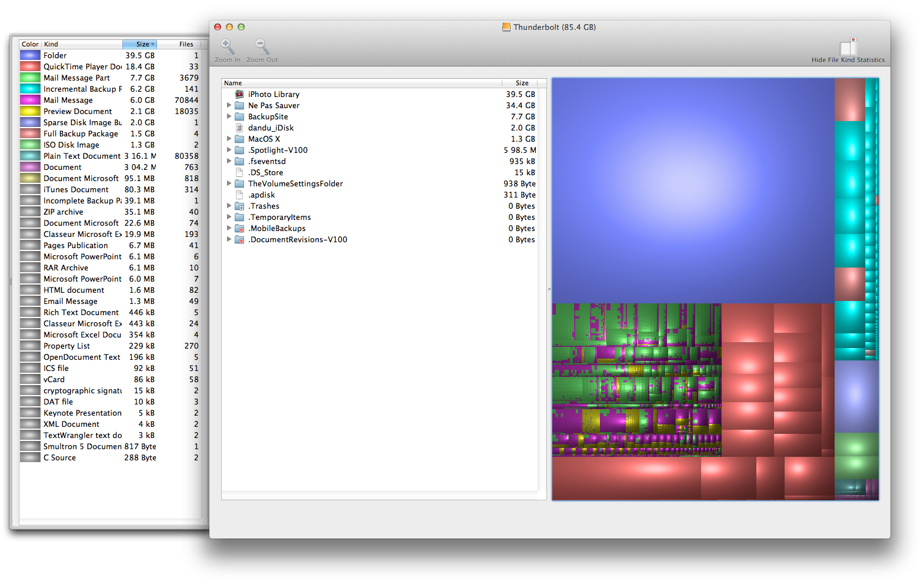The image size is (924, 585).
Task: Click the Zoom In magnifier icon
Action: coord(227,46)
